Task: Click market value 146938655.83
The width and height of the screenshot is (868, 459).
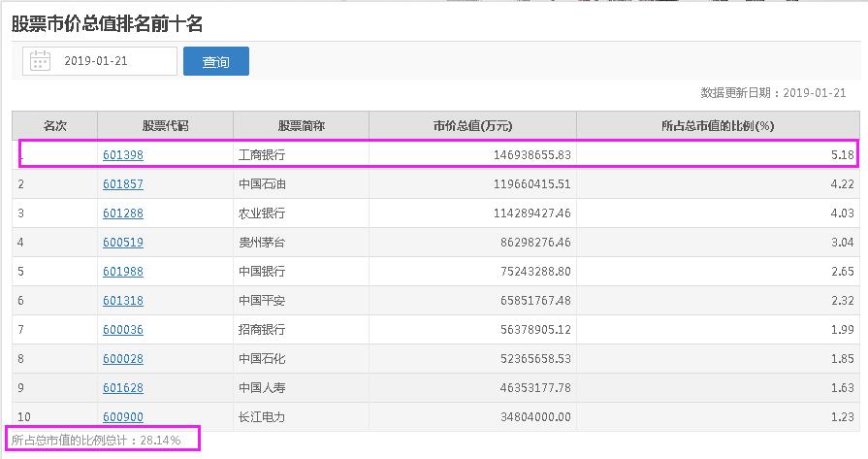Action: click(x=532, y=155)
